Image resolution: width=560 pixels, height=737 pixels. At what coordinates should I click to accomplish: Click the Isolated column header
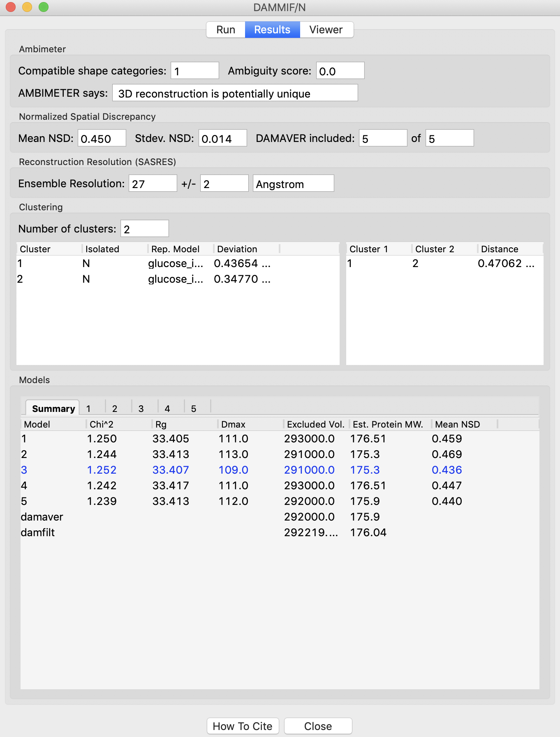[115, 249]
